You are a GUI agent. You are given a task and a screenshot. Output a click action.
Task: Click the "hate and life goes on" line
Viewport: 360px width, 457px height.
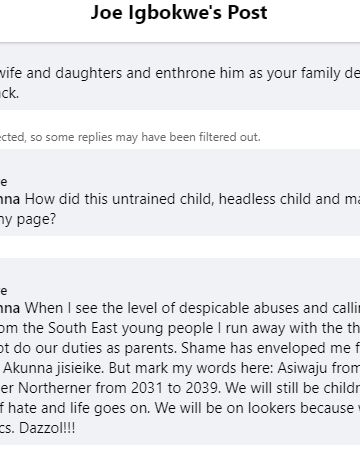pos(180,408)
